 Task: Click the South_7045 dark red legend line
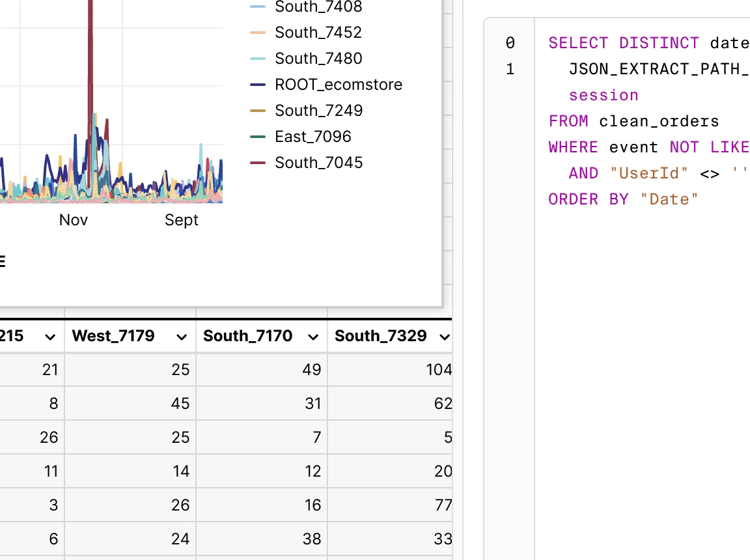pyautogui.click(x=258, y=163)
